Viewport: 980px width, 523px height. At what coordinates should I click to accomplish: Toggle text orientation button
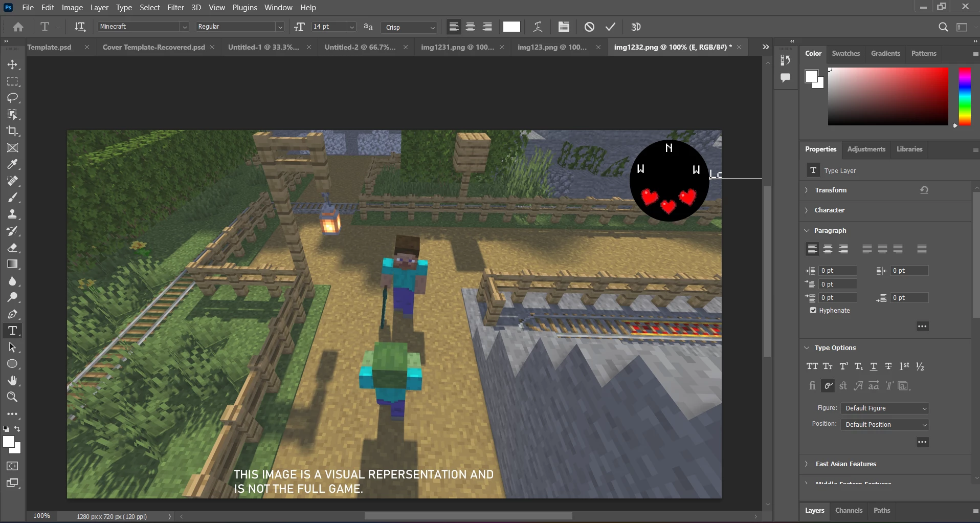pyautogui.click(x=80, y=27)
